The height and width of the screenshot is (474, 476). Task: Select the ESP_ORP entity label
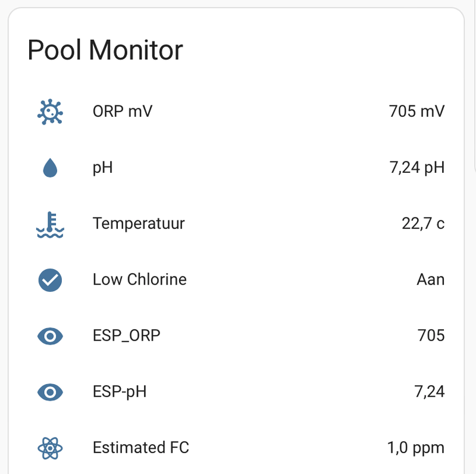click(x=126, y=336)
